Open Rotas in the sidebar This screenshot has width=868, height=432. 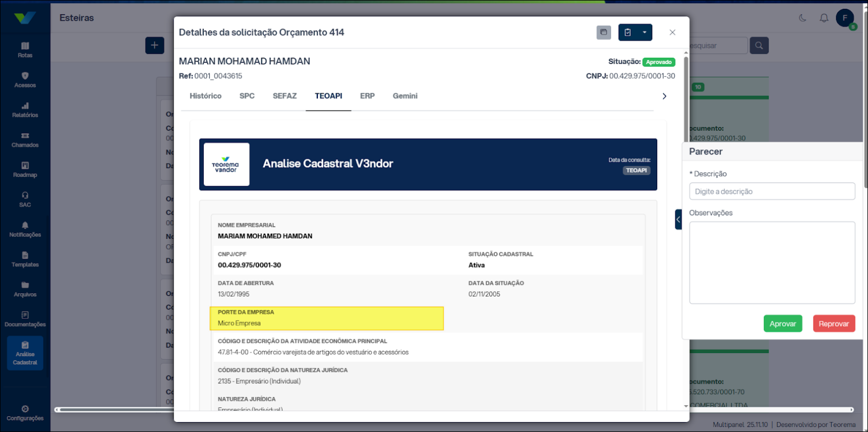click(x=25, y=49)
